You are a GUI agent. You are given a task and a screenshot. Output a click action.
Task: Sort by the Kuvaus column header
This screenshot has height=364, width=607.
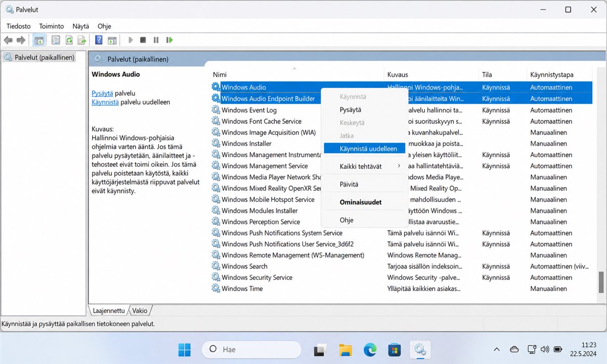pyautogui.click(x=431, y=74)
